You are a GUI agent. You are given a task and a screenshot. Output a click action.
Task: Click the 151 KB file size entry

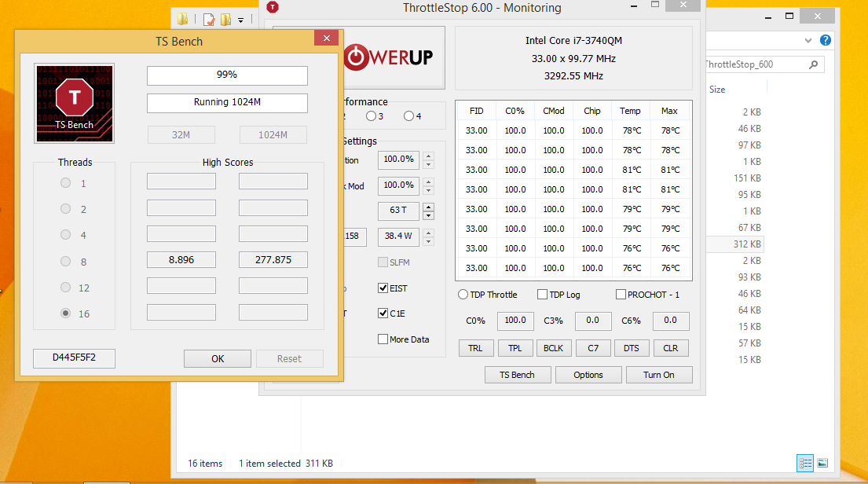point(747,178)
